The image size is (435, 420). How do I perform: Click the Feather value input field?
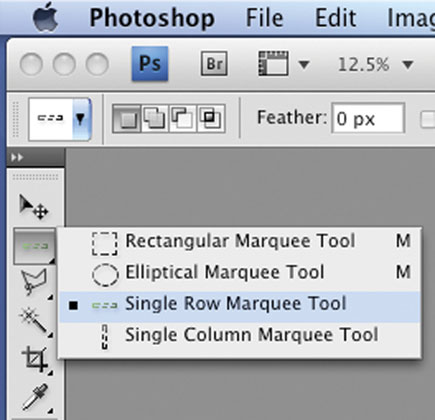click(368, 118)
